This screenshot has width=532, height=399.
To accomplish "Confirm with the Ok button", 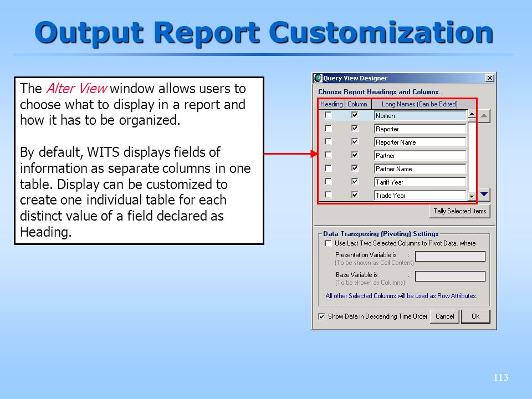I will (x=475, y=316).
